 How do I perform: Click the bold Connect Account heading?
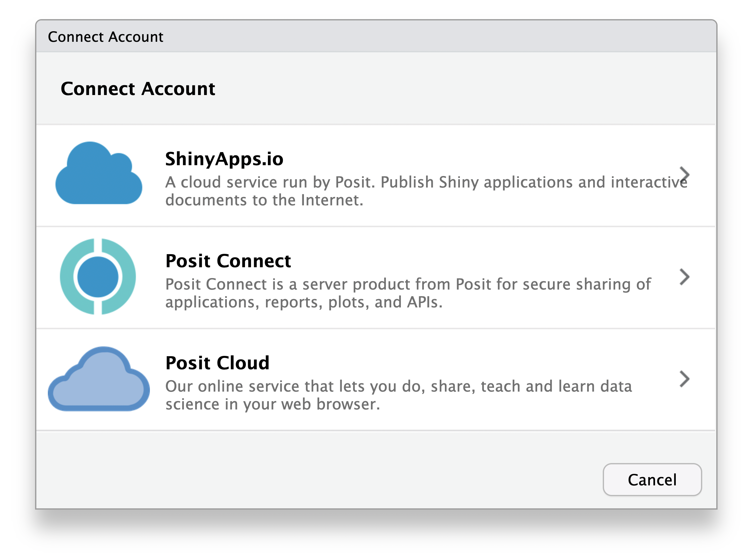pyautogui.click(x=137, y=89)
